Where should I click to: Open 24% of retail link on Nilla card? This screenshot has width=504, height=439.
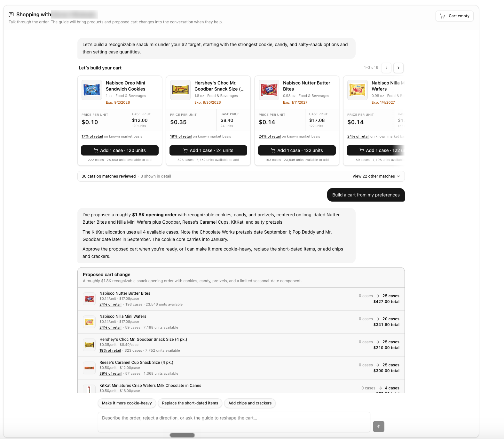coord(358,136)
